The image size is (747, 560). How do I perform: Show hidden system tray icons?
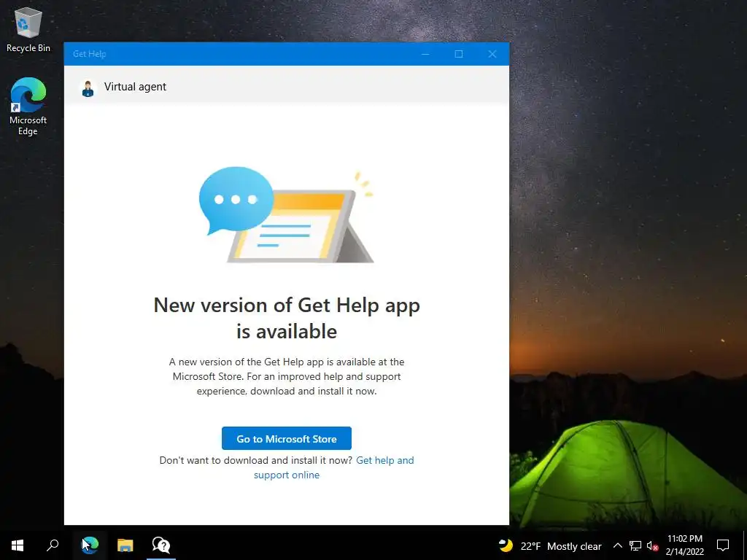pos(617,545)
